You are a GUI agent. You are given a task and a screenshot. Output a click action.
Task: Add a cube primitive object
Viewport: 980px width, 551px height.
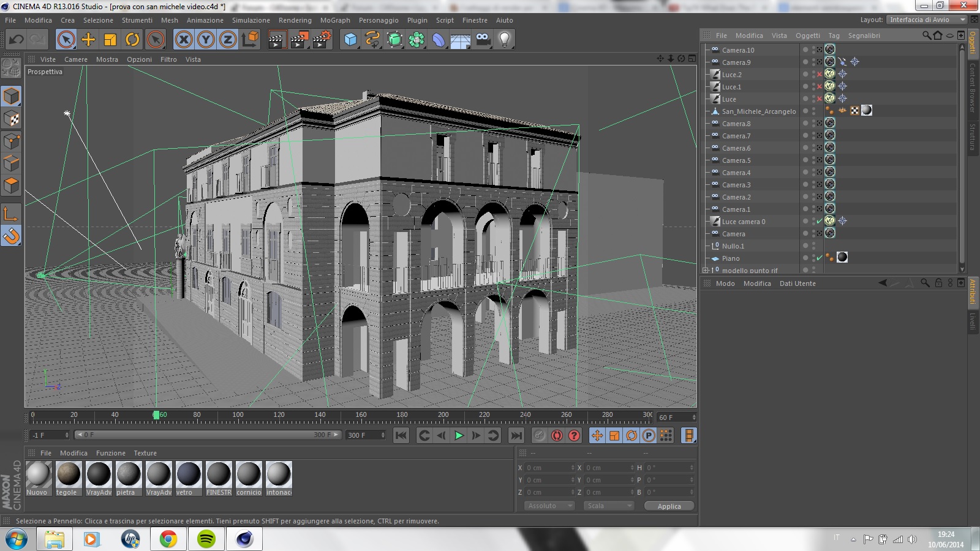(350, 40)
